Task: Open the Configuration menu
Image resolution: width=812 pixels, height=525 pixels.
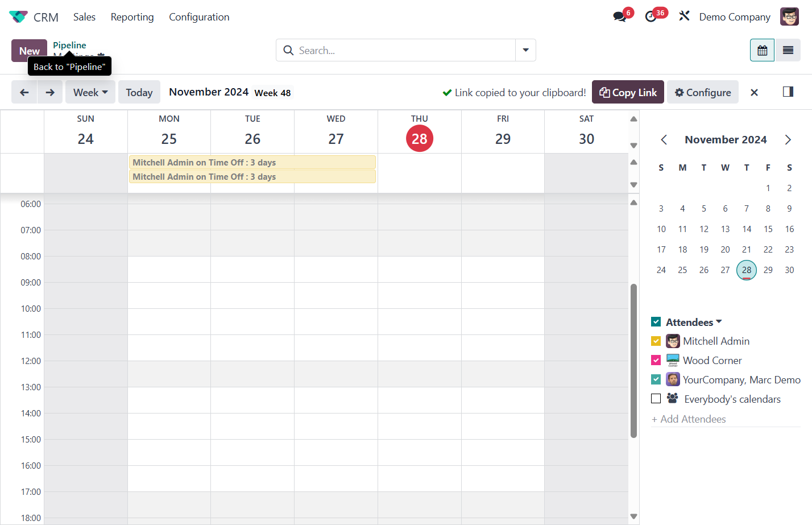Action: (199, 17)
